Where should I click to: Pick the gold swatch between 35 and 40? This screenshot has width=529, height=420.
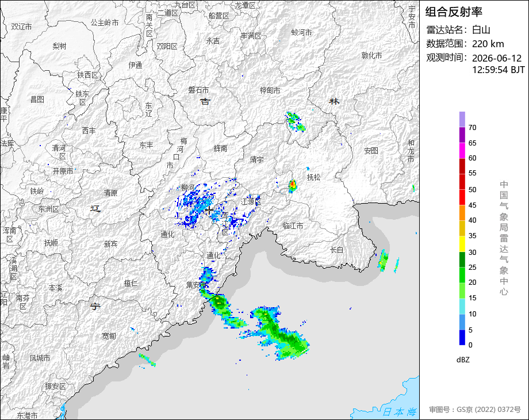point(462,228)
